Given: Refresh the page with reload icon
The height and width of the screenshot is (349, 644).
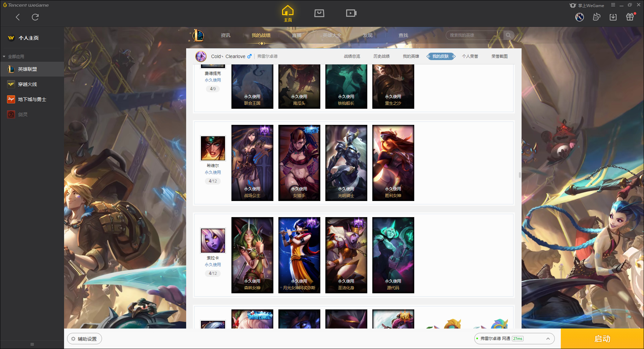Looking at the screenshot, I should pyautogui.click(x=35, y=17).
